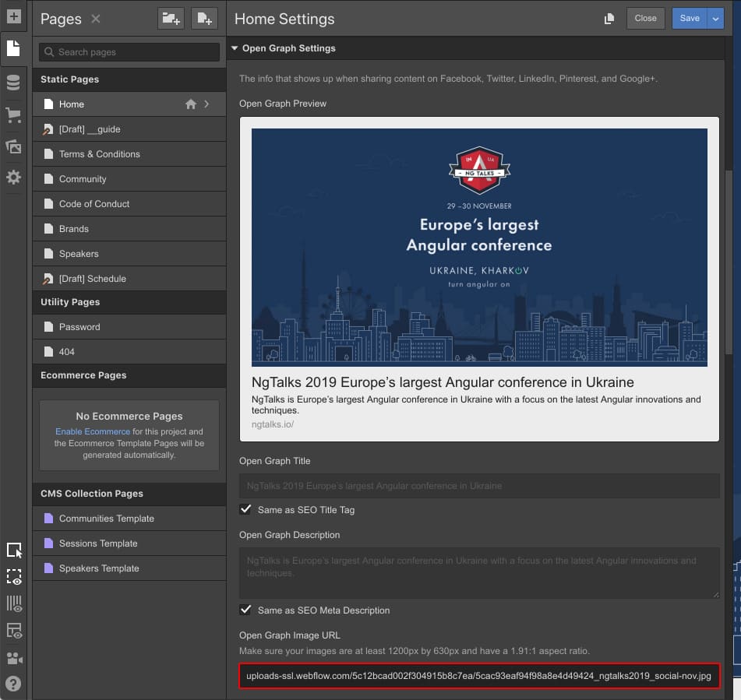
Task: Open the Assets panel
Action: click(13, 148)
